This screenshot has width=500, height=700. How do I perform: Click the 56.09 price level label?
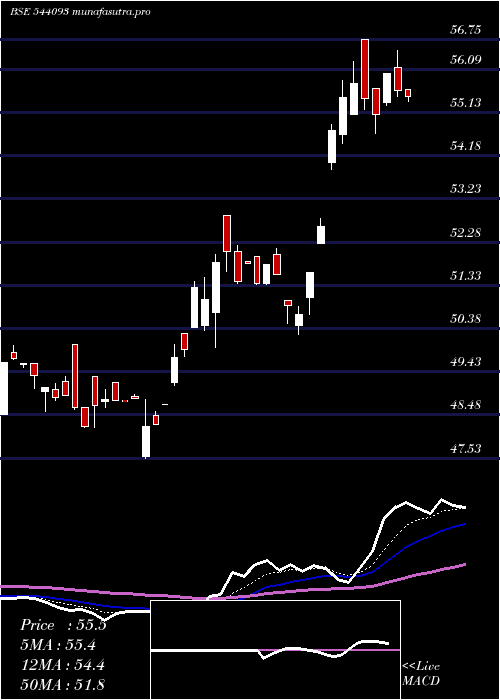click(x=465, y=59)
